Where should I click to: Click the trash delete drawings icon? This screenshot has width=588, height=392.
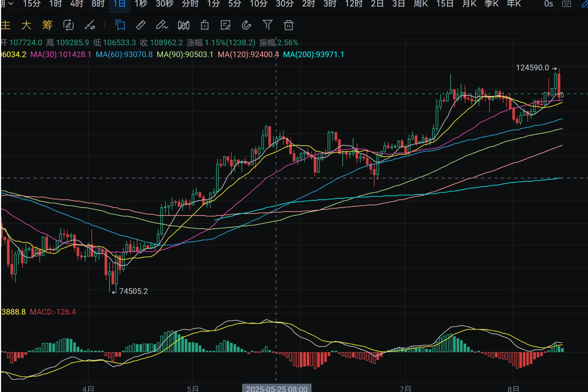(x=288, y=25)
